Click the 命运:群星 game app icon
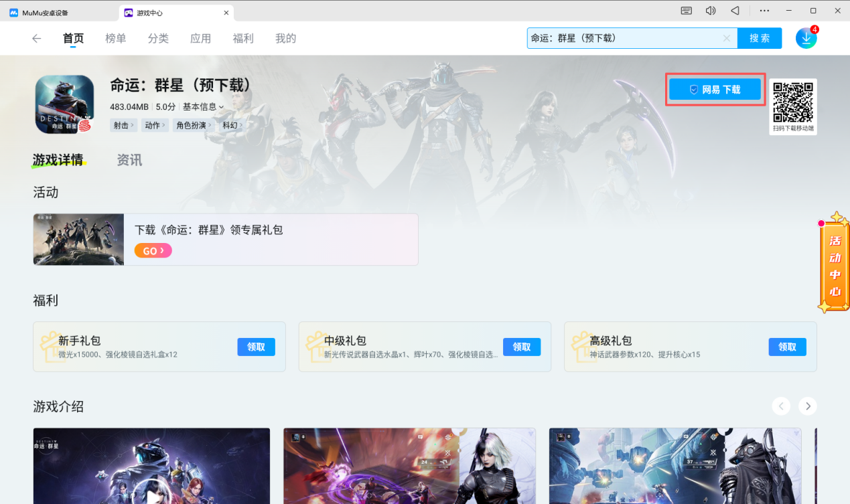The image size is (850, 504). pyautogui.click(x=64, y=104)
